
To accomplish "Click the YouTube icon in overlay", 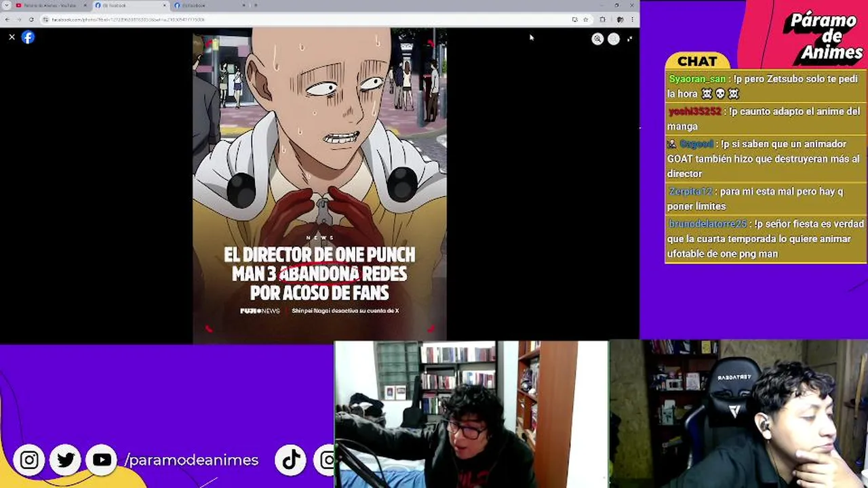I will coord(102,460).
